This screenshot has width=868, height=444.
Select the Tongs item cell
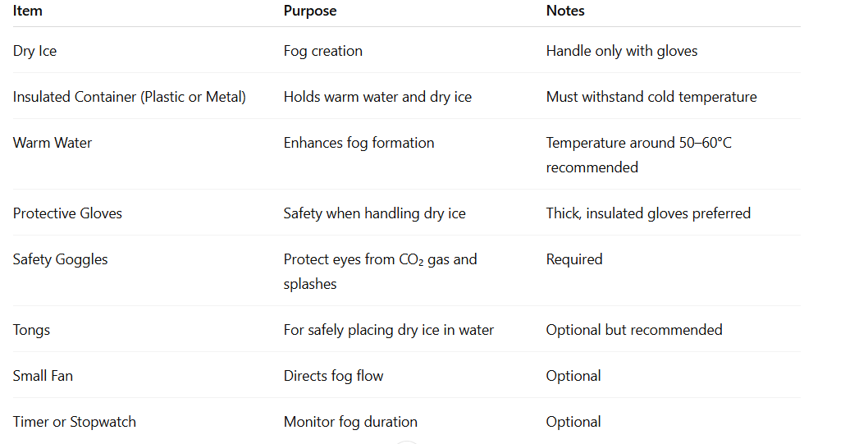coord(32,330)
